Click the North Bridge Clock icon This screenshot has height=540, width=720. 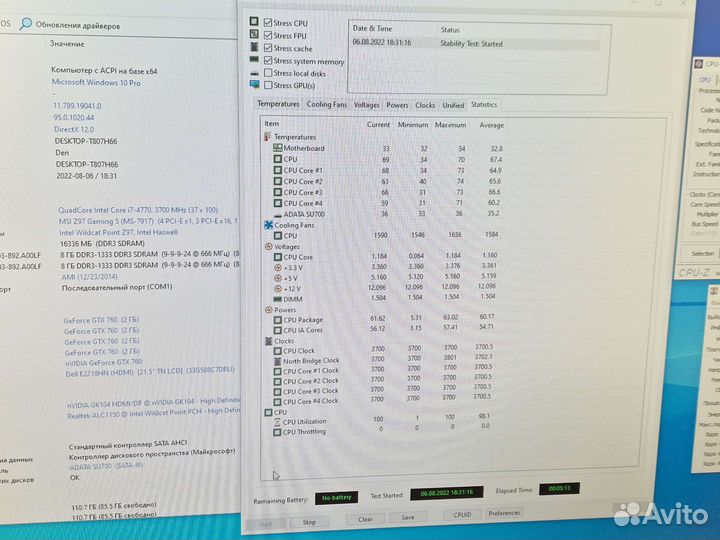pyautogui.click(x=277, y=361)
